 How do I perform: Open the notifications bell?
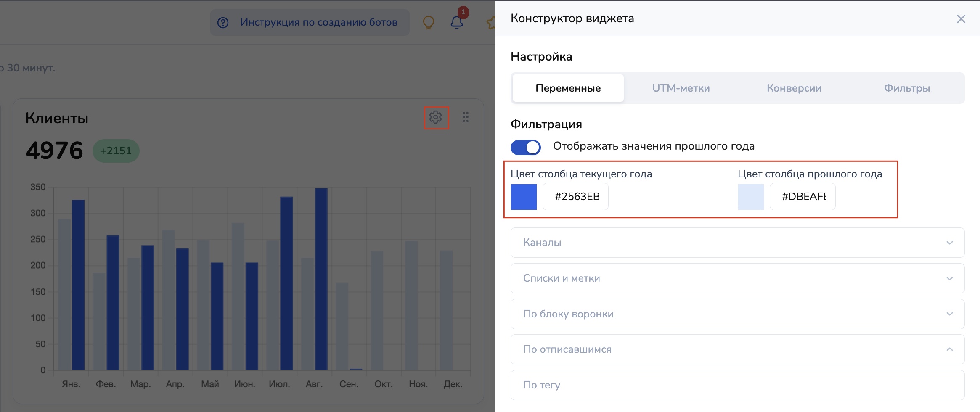click(x=457, y=22)
